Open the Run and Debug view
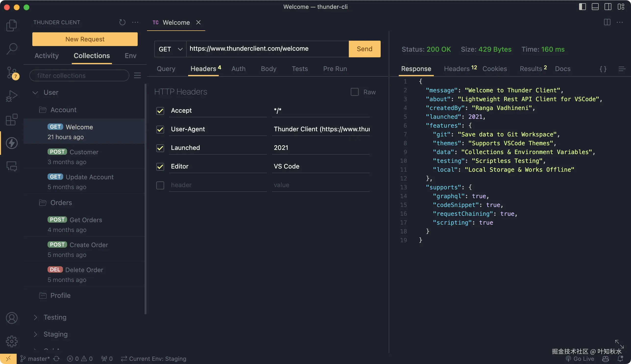This screenshot has height=364, width=631. pyautogui.click(x=12, y=96)
